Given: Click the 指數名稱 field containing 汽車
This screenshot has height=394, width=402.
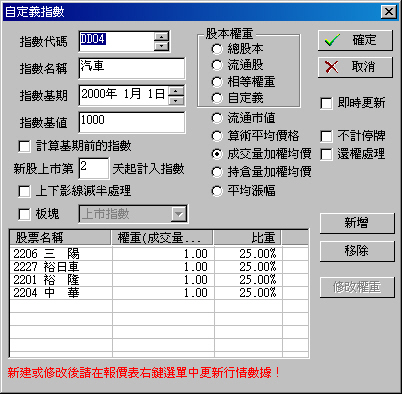Looking at the screenshot, I should pos(132,68).
